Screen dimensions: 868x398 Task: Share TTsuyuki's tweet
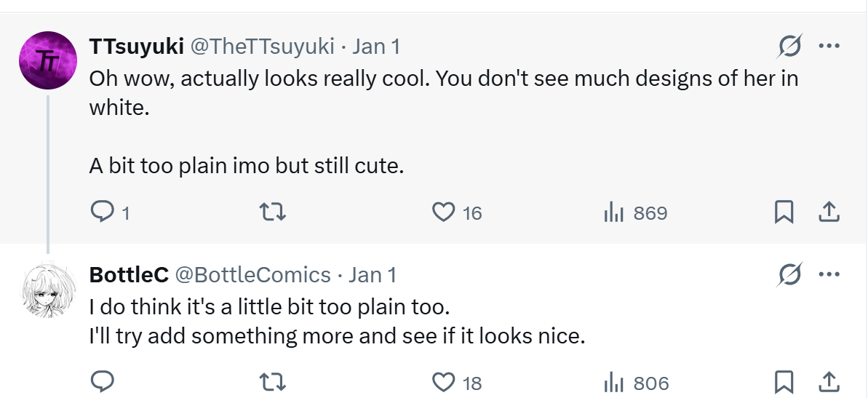click(829, 212)
